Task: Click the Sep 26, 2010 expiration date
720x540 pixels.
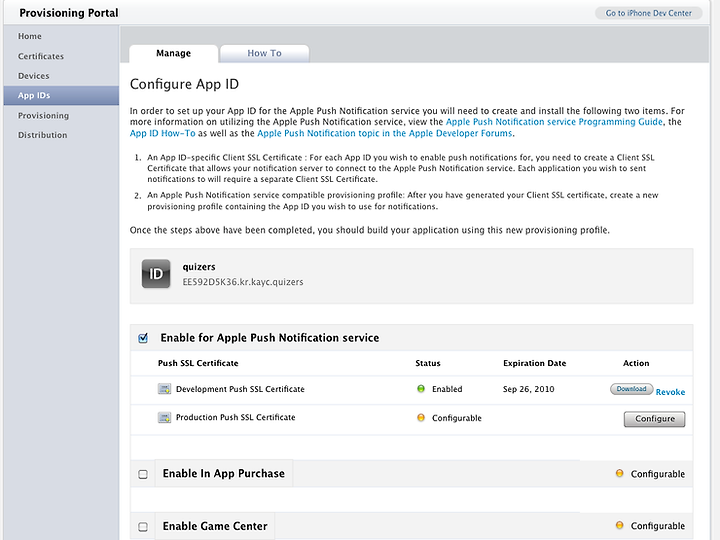Action: click(x=529, y=389)
